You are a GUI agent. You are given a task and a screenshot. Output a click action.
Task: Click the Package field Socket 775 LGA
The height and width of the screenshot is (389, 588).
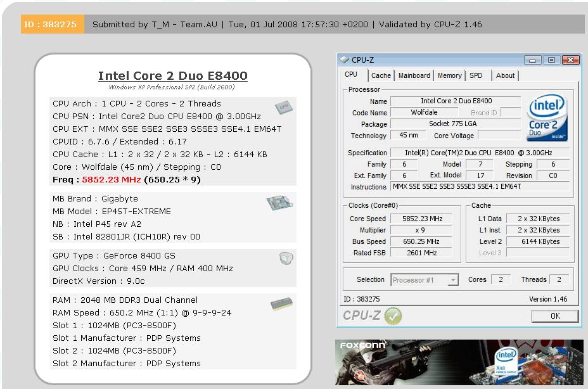[x=456, y=124]
